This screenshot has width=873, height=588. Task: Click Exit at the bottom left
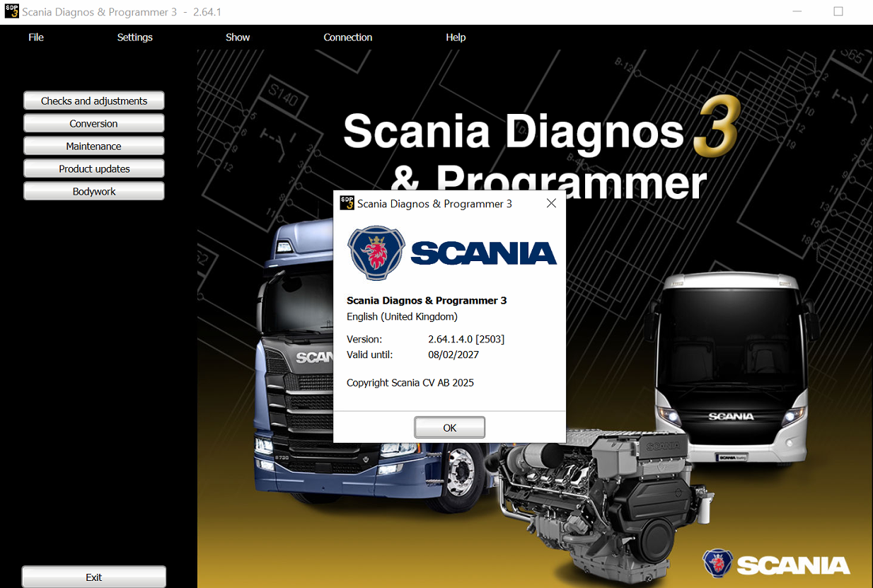(93, 577)
